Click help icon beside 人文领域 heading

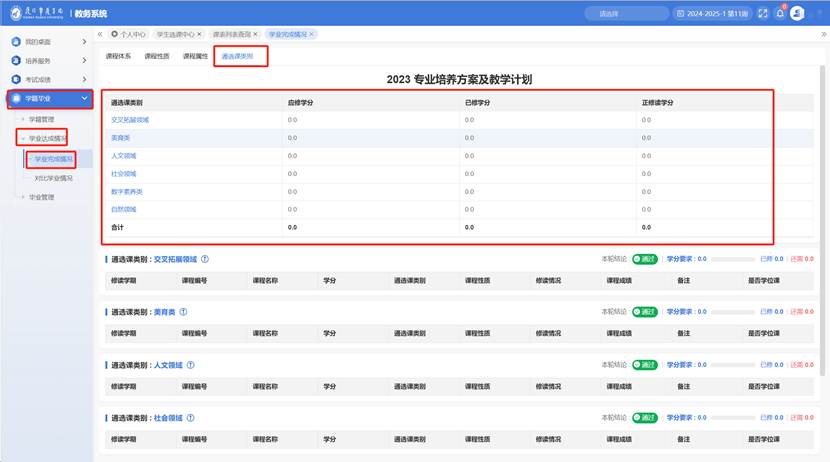[190, 364]
